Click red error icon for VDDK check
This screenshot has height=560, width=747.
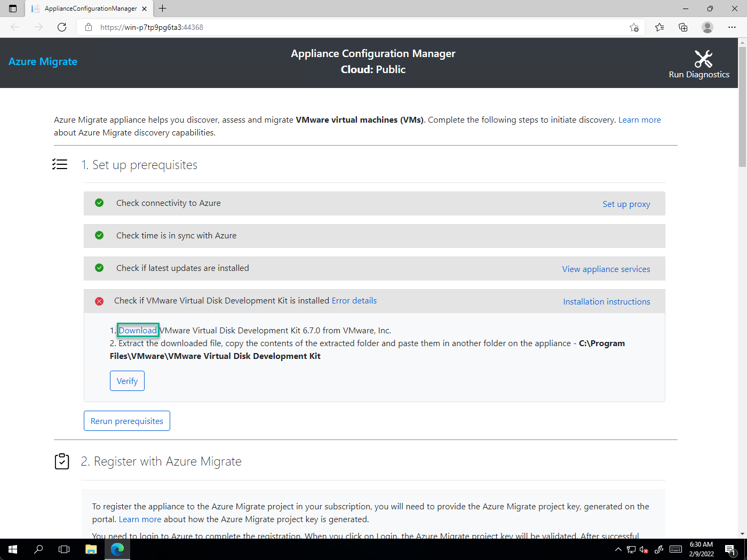99,301
